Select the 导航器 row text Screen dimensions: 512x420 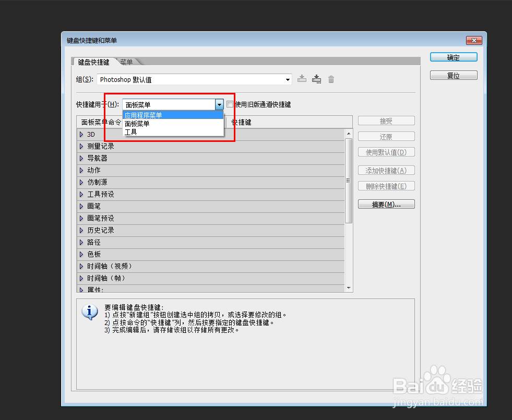[97, 158]
